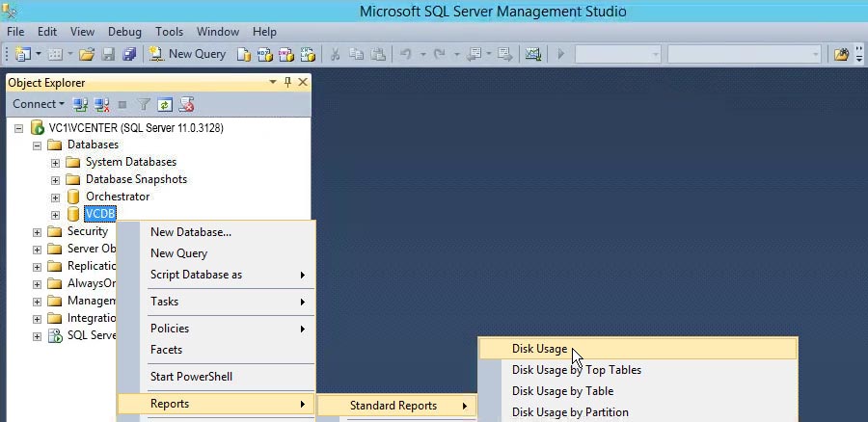
Task: Open Object Explorer window position dropdown
Action: tap(273, 83)
